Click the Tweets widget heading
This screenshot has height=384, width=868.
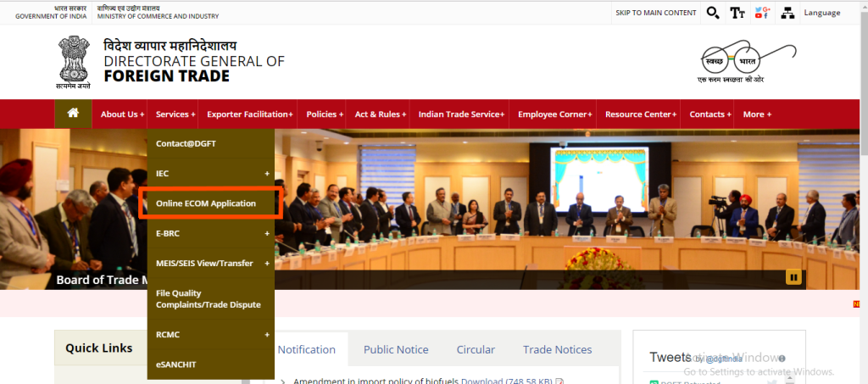670,357
